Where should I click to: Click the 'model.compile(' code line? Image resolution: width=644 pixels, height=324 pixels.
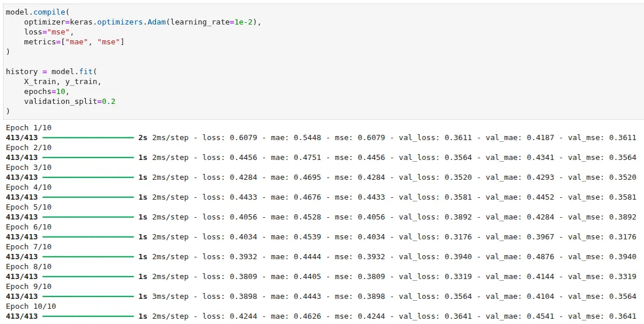click(x=38, y=12)
